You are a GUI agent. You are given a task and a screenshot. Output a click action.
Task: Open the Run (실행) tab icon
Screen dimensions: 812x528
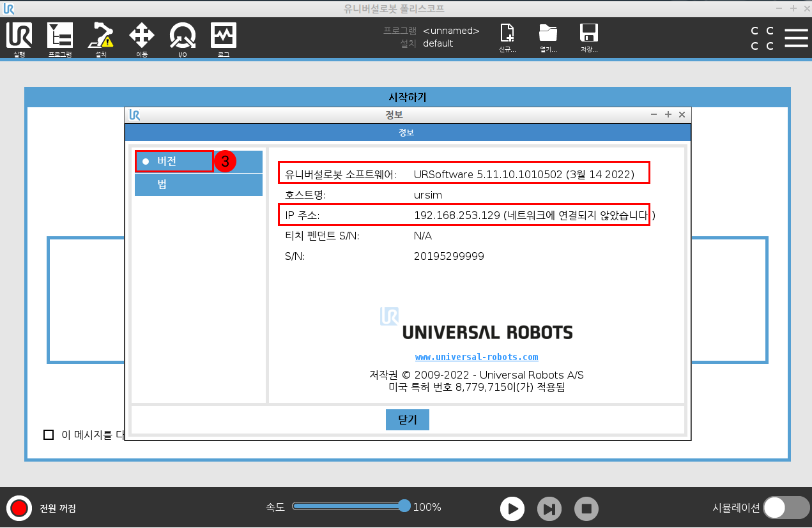(19, 40)
